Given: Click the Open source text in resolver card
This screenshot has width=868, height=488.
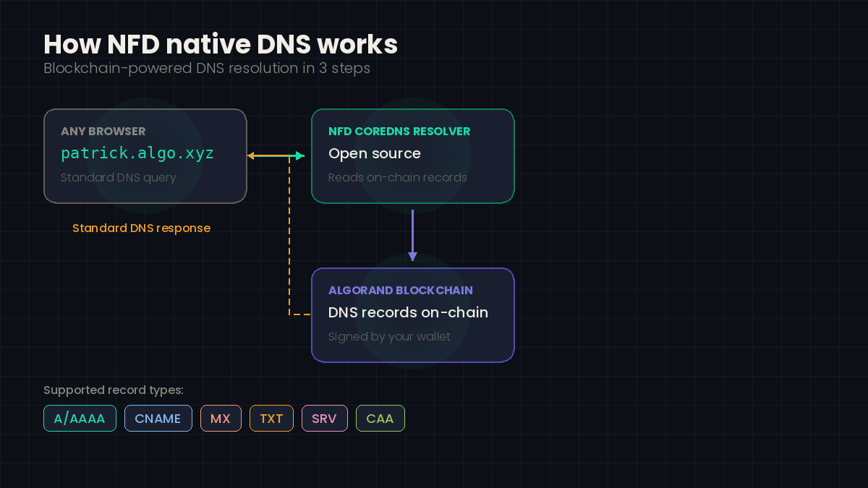Looking at the screenshot, I should (375, 153).
